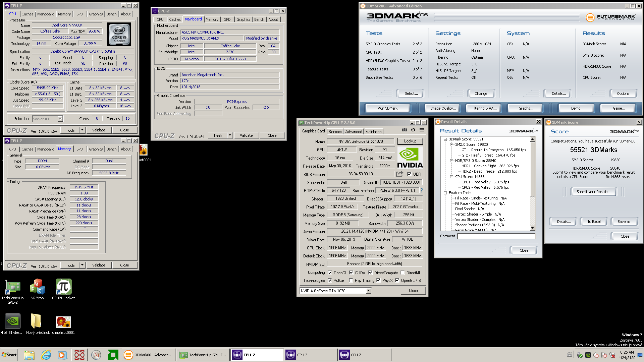Switch to the Advanced tab in GPU-Z
Image resolution: width=644 pixels, height=362 pixels.
click(x=354, y=132)
